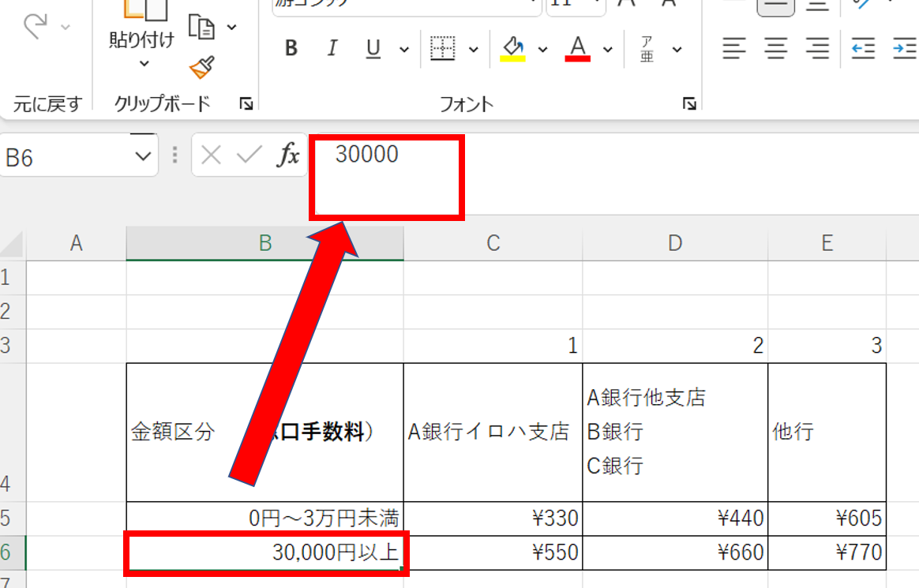Apply the yellow fill color
Screen dimensions: 919x588
[513, 49]
